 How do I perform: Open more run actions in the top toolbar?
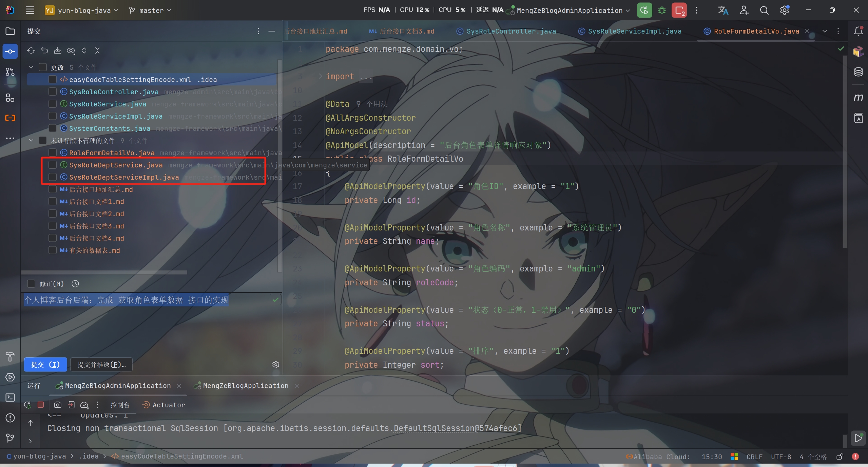pos(696,10)
